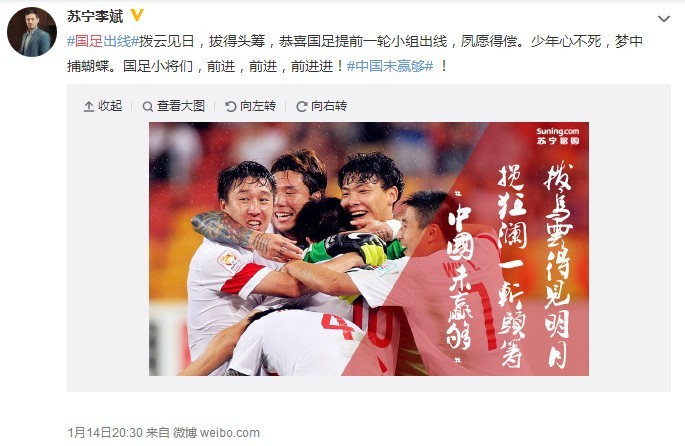The image size is (685, 446).
Task: Open the 1月14日20:30 timestamp link
Action: click(105, 432)
